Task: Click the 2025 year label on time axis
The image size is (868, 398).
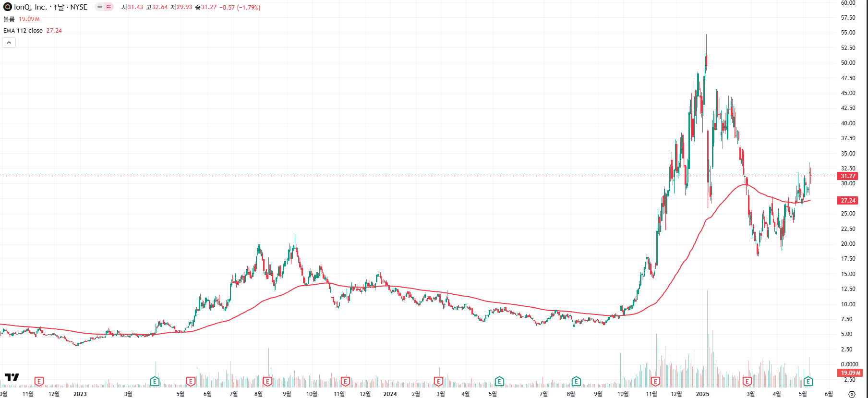Action: pyautogui.click(x=702, y=394)
